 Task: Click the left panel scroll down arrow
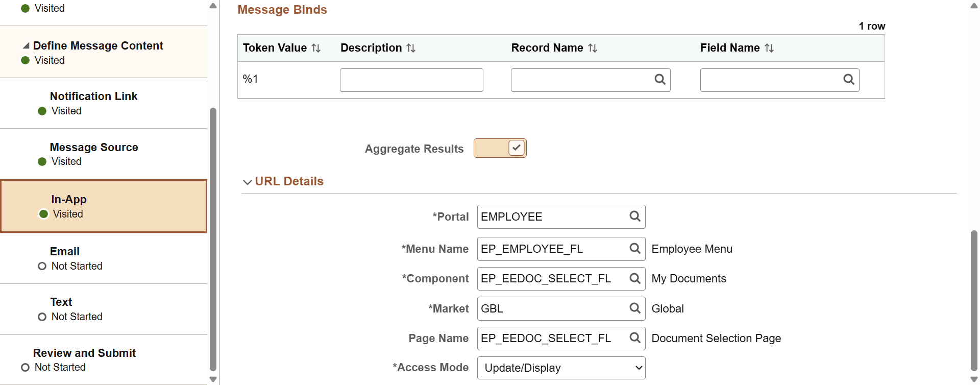coord(213,379)
